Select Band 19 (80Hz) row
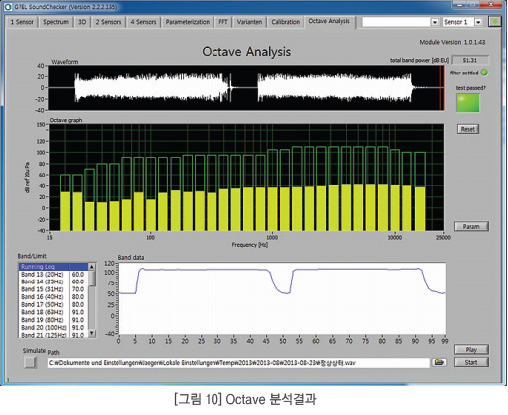Viewport: 508px width, 415px height. click(x=53, y=320)
